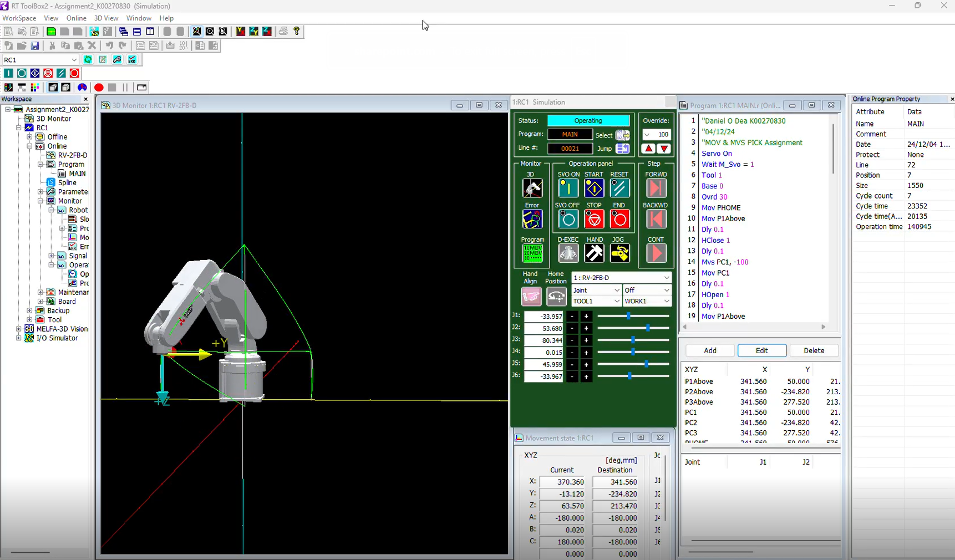
Task: Open the Error monitor icon
Action: coord(532,220)
